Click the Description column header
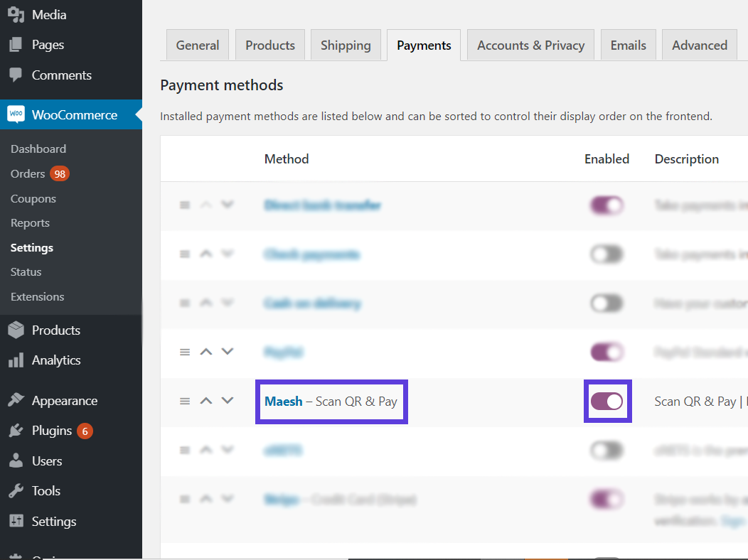The width and height of the screenshot is (748, 560). coord(686,159)
